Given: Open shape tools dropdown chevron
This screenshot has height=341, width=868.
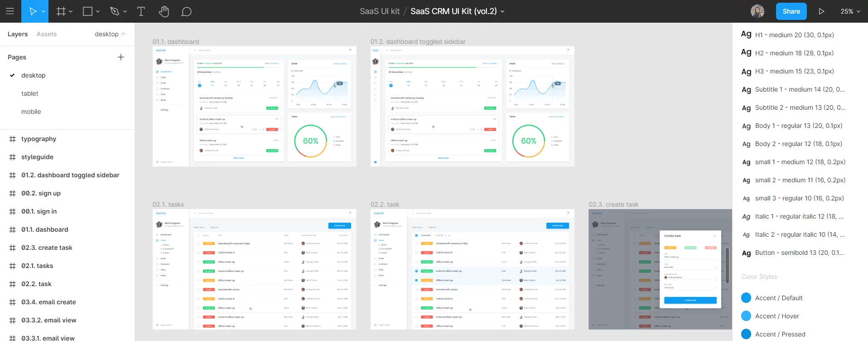Looking at the screenshot, I should pos(98,11).
